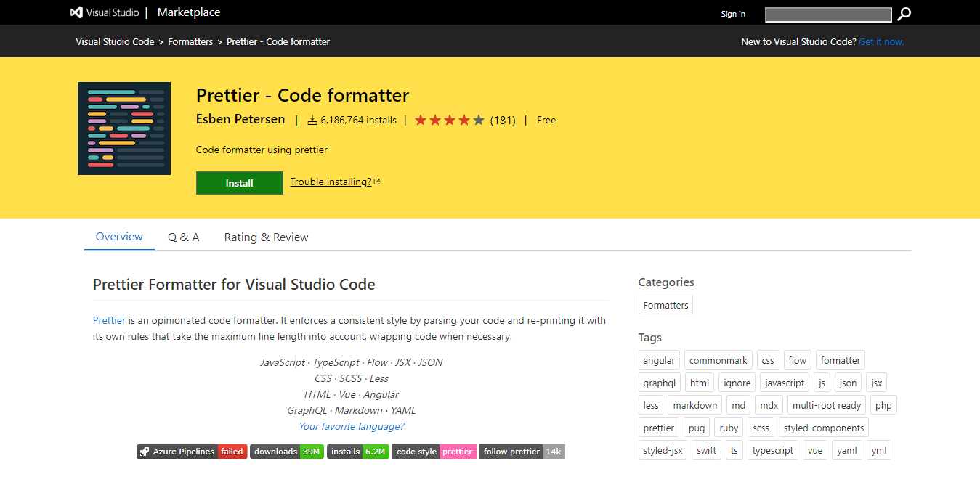This screenshot has height=477, width=980.
Task: Click the Sign in link
Action: [733, 14]
